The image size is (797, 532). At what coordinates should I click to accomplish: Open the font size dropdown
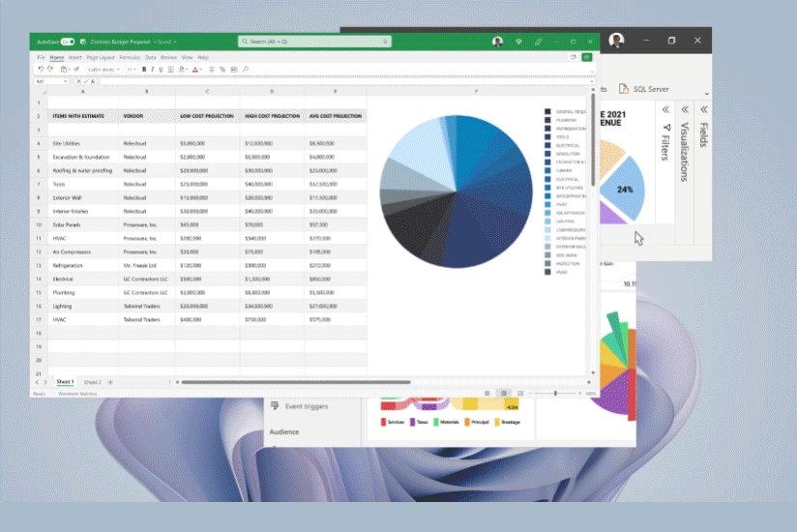[132, 70]
